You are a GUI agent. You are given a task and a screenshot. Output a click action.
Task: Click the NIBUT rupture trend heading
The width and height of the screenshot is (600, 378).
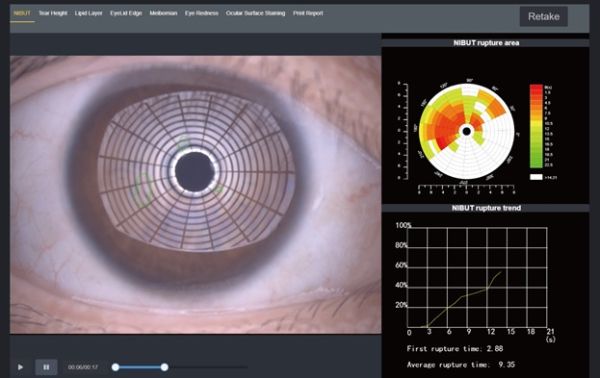486,208
